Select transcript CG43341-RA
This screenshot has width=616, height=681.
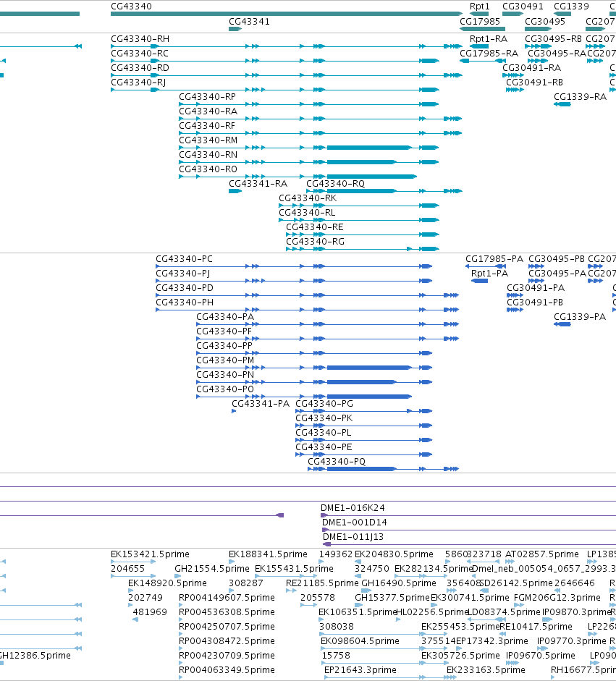[x=258, y=184]
